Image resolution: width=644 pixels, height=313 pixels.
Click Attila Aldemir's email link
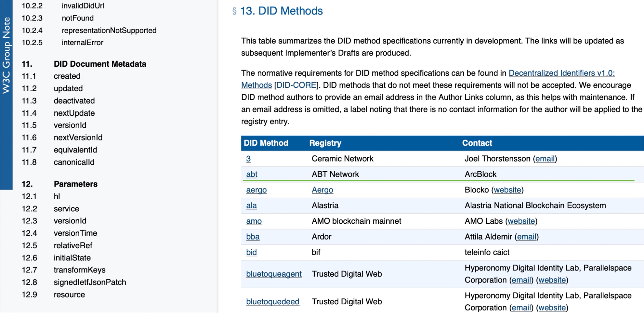pos(526,237)
